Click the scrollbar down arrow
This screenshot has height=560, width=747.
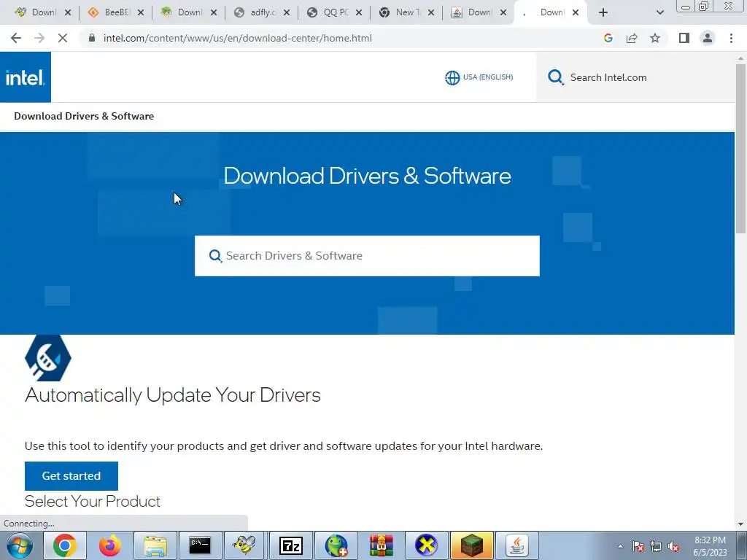pos(740,524)
